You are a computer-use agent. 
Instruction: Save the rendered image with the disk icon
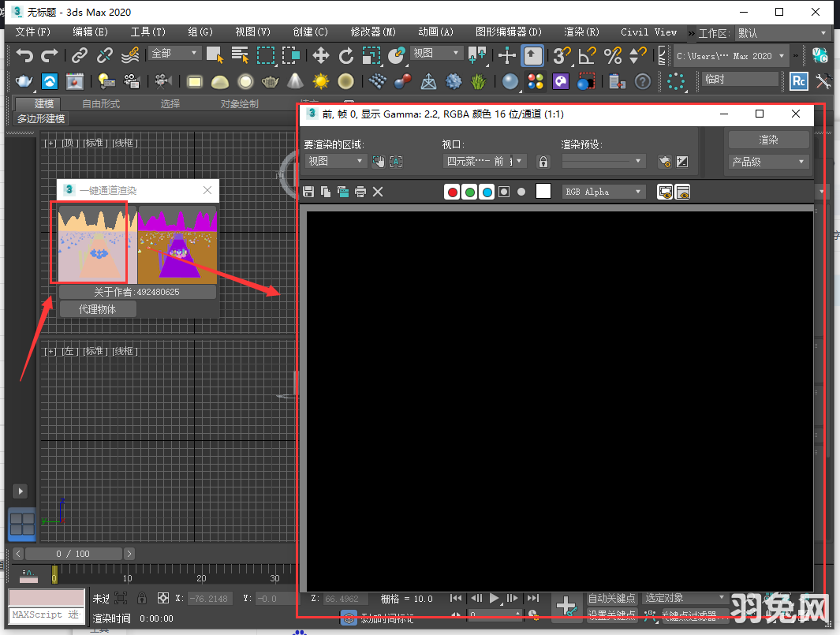point(308,192)
